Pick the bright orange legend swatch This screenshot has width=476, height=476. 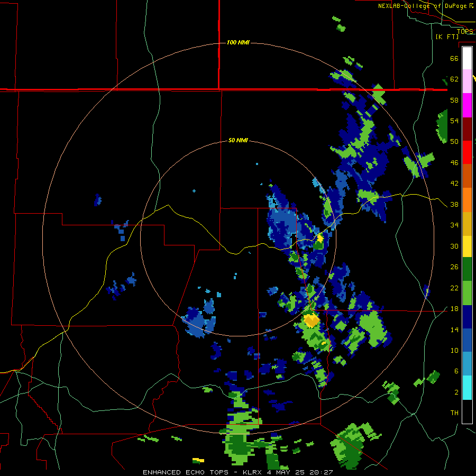(467, 200)
